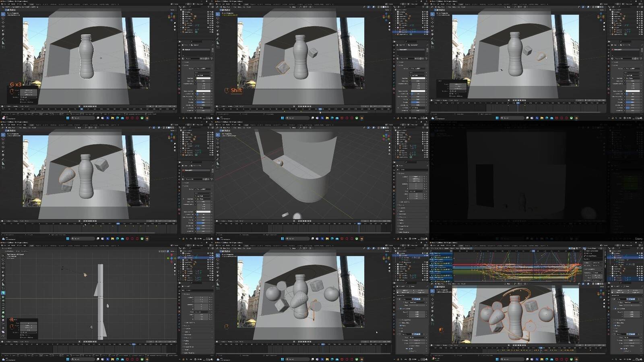Open File Explorer from the G x3 frame taskbar

[x=112, y=118]
